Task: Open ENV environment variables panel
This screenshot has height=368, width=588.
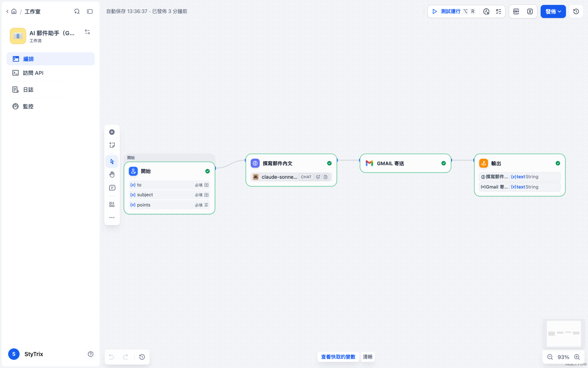Action: [x=516, y=11]
